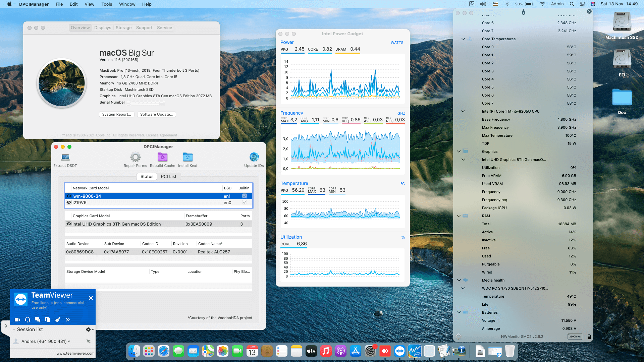
Task: Click the TeamViewer headset audio icon
Action: coord(28,320)
